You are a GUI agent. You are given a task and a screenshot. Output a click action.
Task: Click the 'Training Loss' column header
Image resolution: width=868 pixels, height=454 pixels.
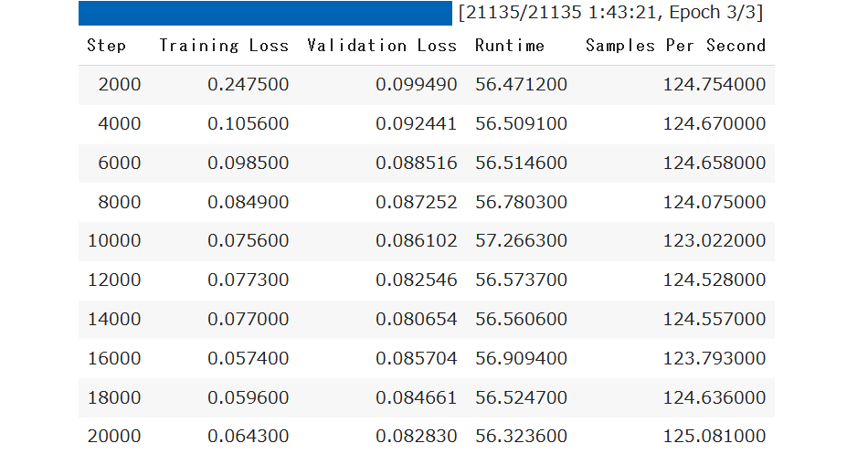(x=224, y=46)
